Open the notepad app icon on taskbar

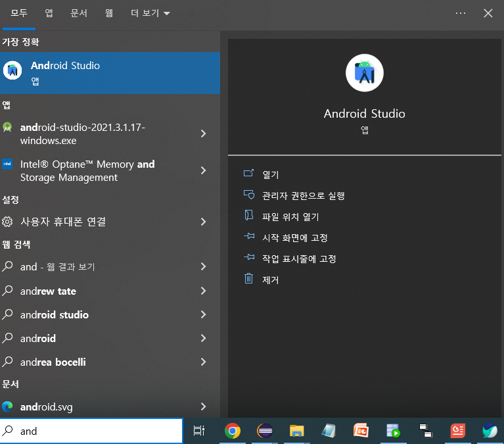pyautogui.click(x=329, y=431)
